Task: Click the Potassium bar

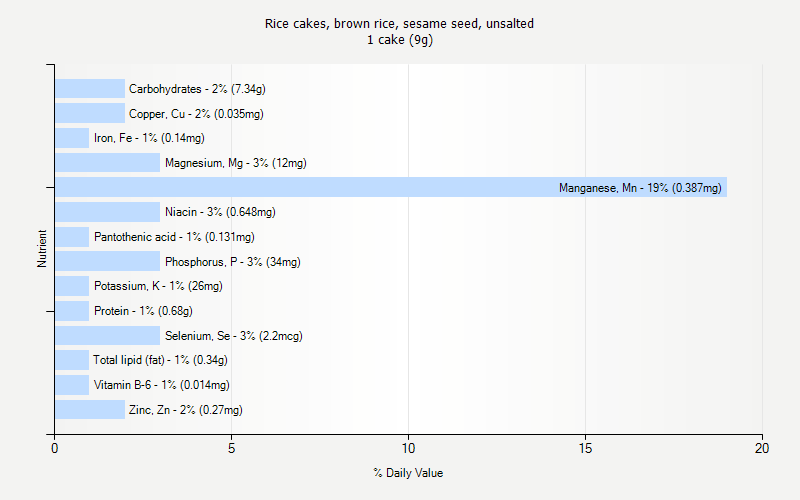Action: point(72,286)
